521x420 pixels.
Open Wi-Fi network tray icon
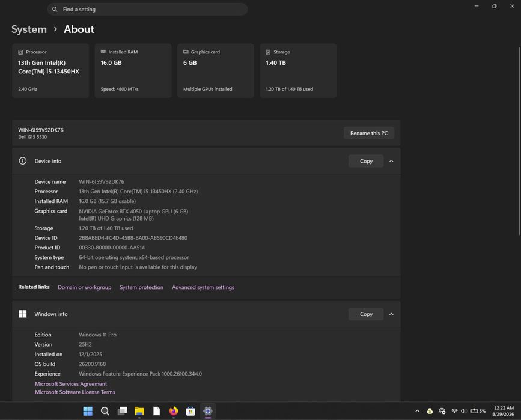coord(454,411)
